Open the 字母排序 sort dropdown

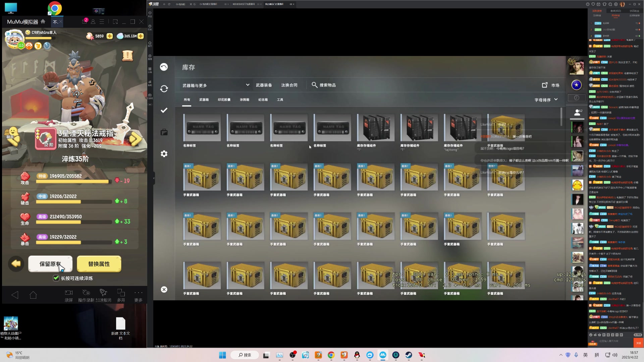pos(546,100)
